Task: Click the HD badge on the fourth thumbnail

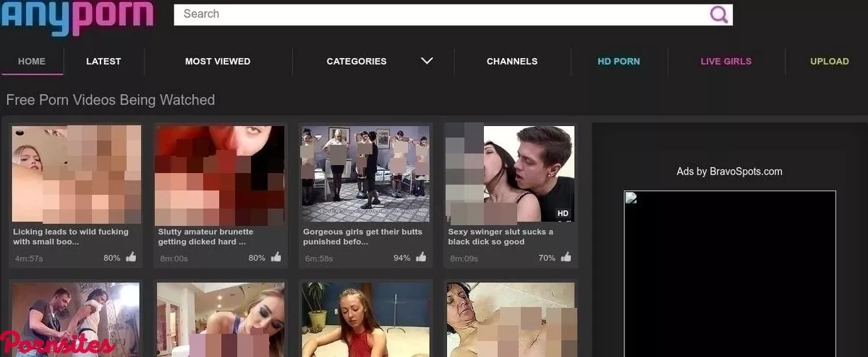Action: (563, 214)
